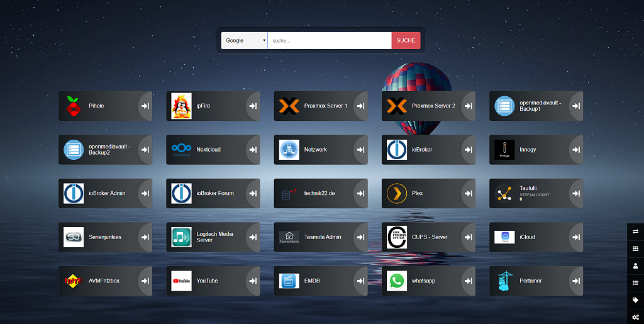Click the red SUCHE button

click(x=406, y=41)
